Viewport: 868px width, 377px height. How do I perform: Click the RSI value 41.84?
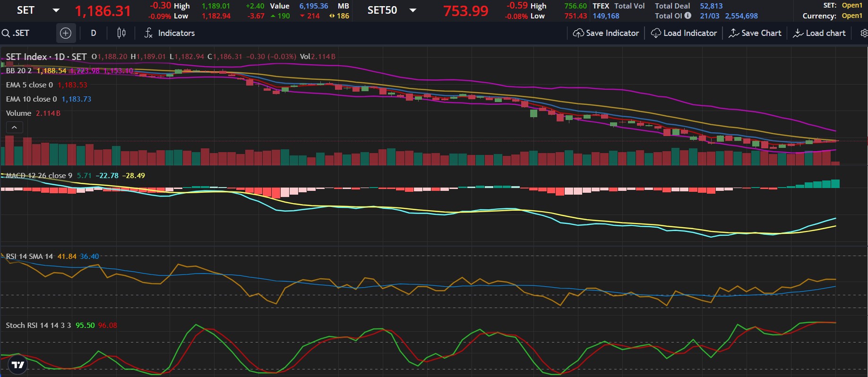tap(67, 257)
